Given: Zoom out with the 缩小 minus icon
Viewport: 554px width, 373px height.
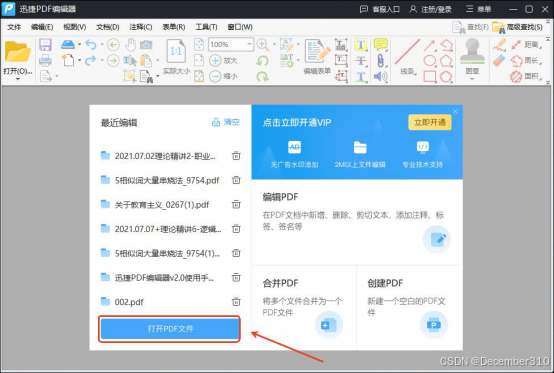Looking at the screenshot, I should coord(215,76).
